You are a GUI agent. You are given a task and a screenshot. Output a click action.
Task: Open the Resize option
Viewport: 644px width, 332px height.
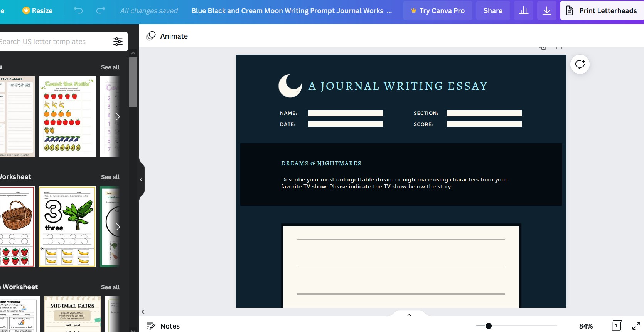37,10
